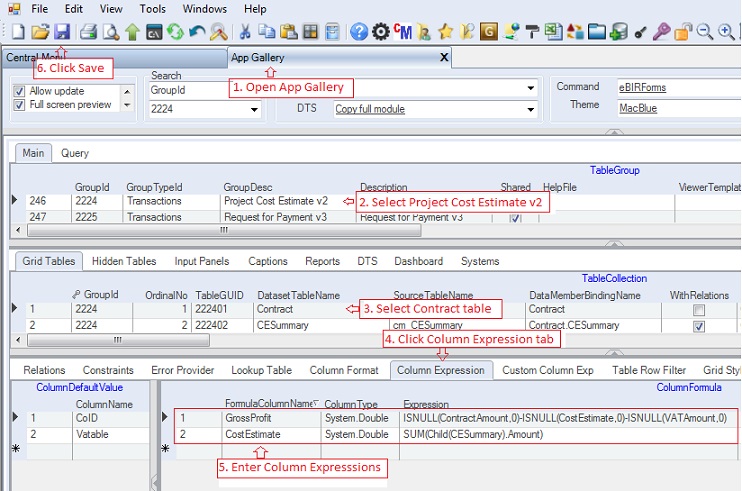Open settings with the gear icon

(380, 32)
